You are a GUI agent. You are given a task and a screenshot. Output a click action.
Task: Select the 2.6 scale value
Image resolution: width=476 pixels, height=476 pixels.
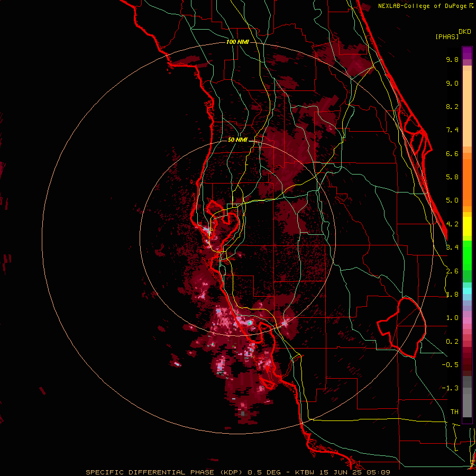click(x=452, y=271)
